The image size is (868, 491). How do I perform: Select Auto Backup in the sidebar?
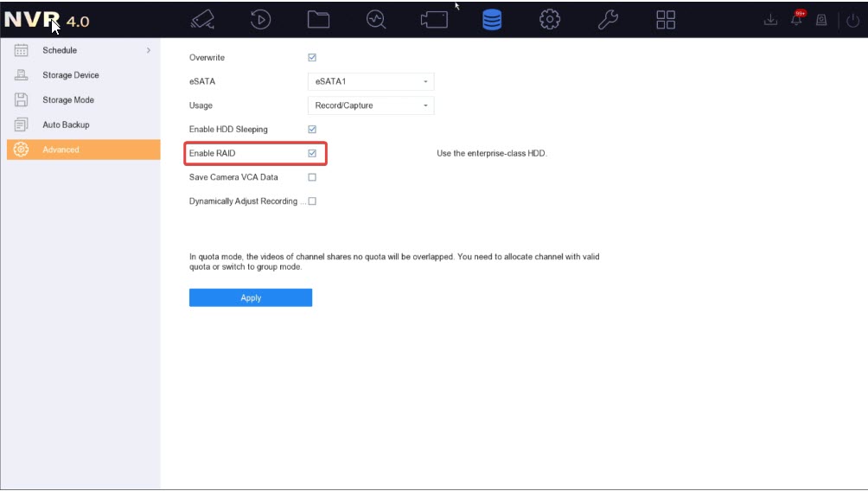pyautogui.click(x=66, y=124)
